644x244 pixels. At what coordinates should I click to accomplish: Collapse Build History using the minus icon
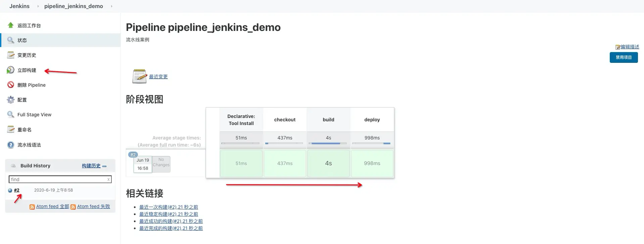click(x=104, y=166)
